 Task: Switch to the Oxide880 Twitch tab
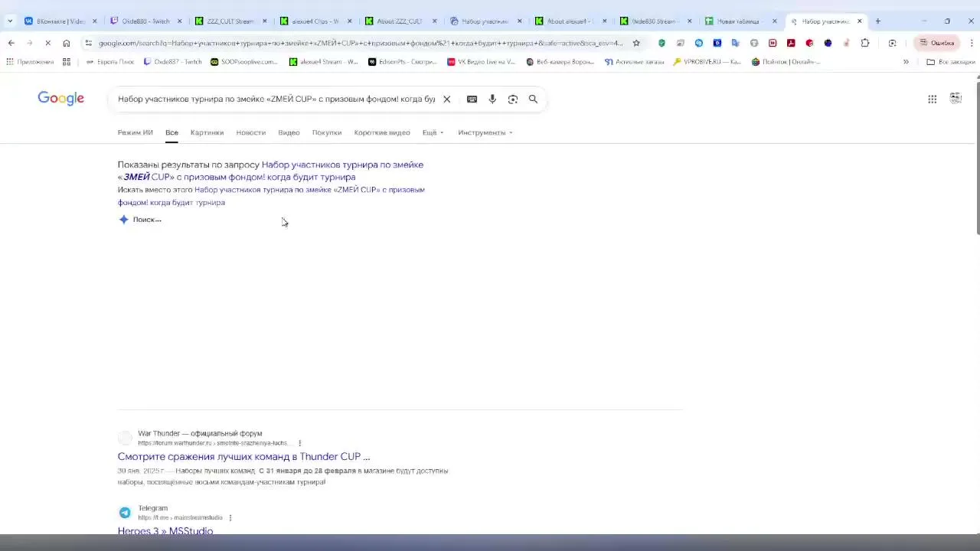point(145,21)
